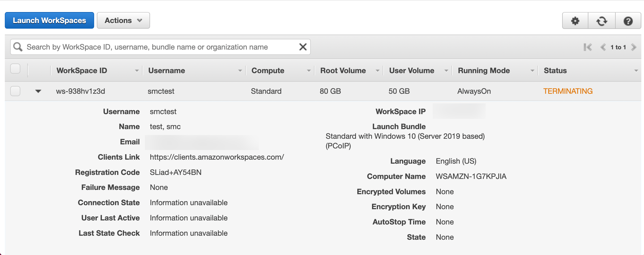Sort by the Username column header
Image resolution: width=644 pixels, height=255 pixels.
[167, 70]
